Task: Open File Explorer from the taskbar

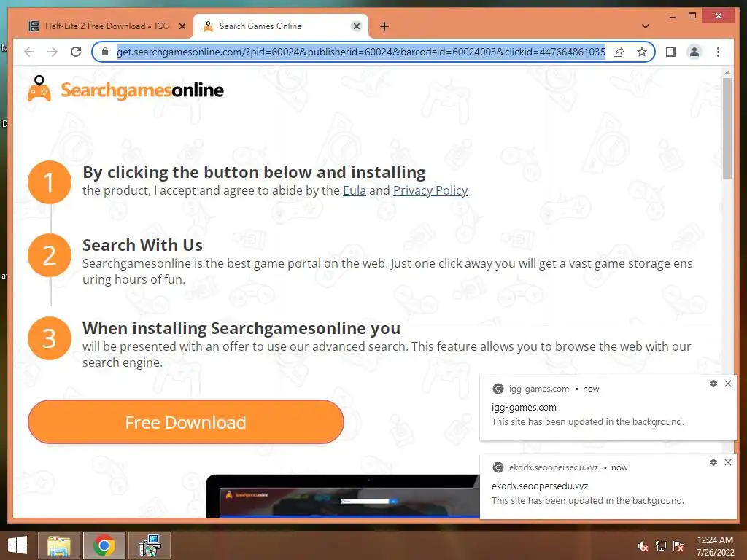Action: click(x=58, y=545)
